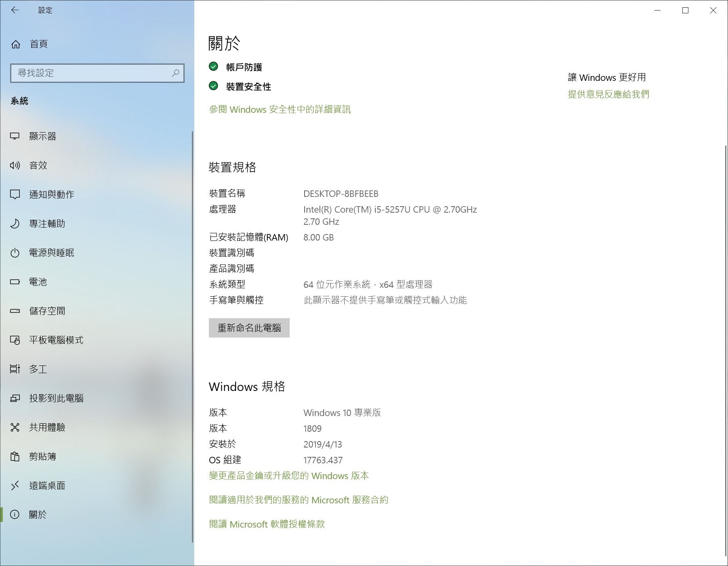
Task: Click the Windows 10 專業版 edition value
Action: tap(342, 413)
